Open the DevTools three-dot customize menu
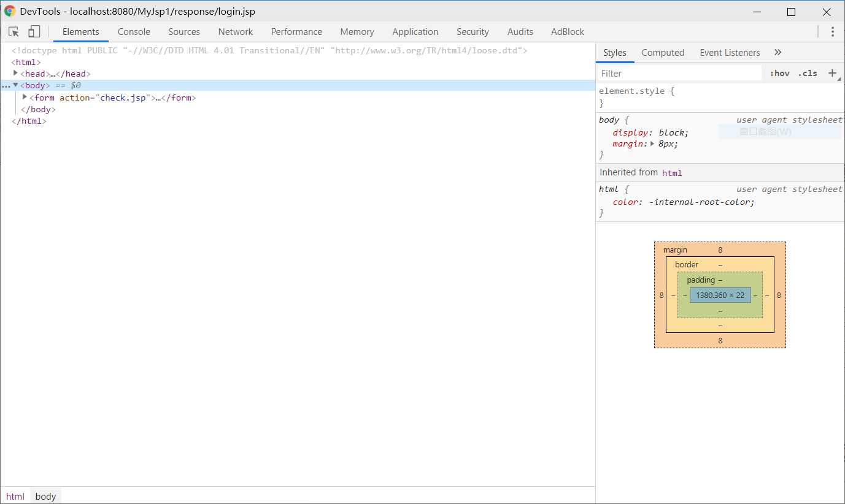Screen dimensions: 845x504 click(833, 32)
